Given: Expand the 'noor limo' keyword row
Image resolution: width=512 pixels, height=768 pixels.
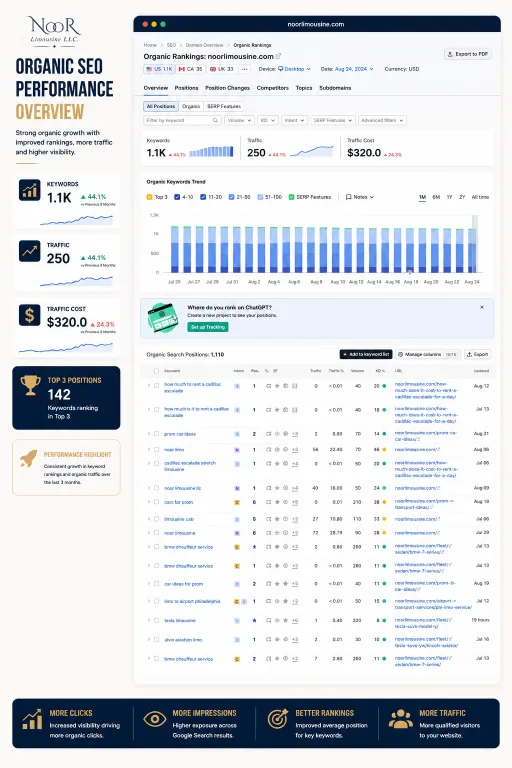Looking at the screenshot, I should point(149,450).
